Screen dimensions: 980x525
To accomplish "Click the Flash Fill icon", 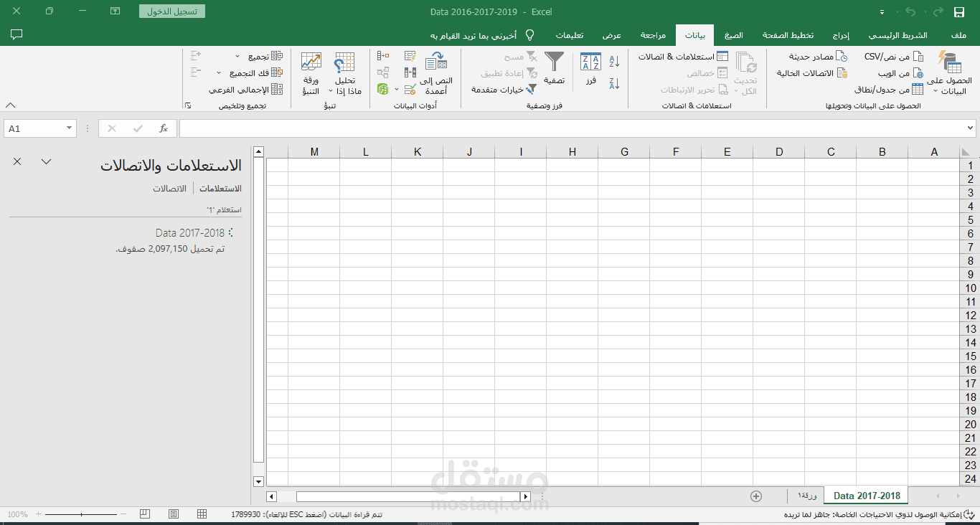I will (410, 56).
